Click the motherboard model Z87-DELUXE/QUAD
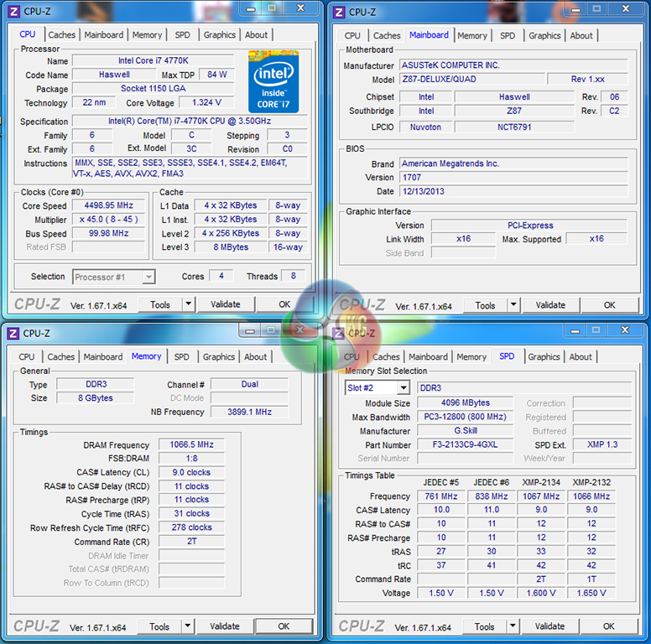The image size is (651, 644). pos(472,80)
